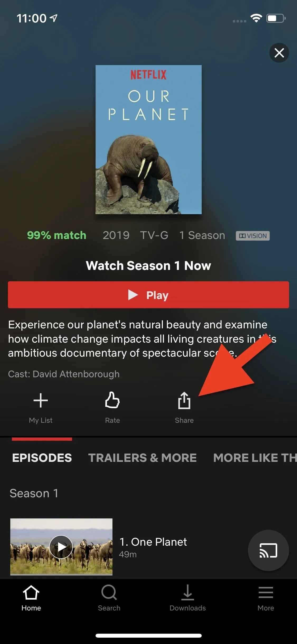Tap the Share icon
Screen dimensions: 297x644
[184, 401]
